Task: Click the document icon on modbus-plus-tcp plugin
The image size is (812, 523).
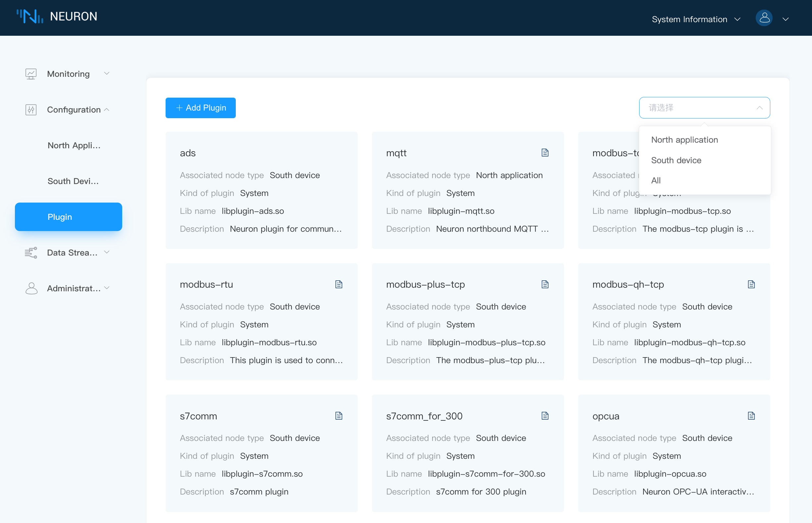Action: click(x=546, y=284)
